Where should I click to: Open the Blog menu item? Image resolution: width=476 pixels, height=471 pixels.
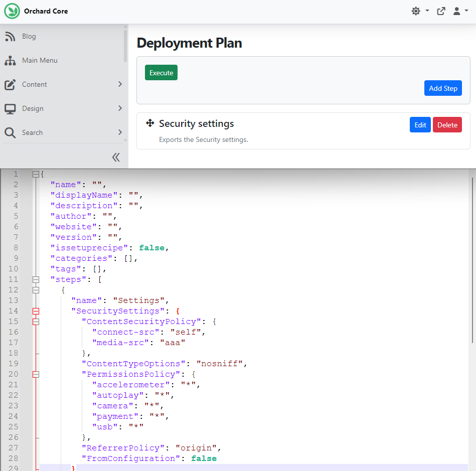(29, 37)
